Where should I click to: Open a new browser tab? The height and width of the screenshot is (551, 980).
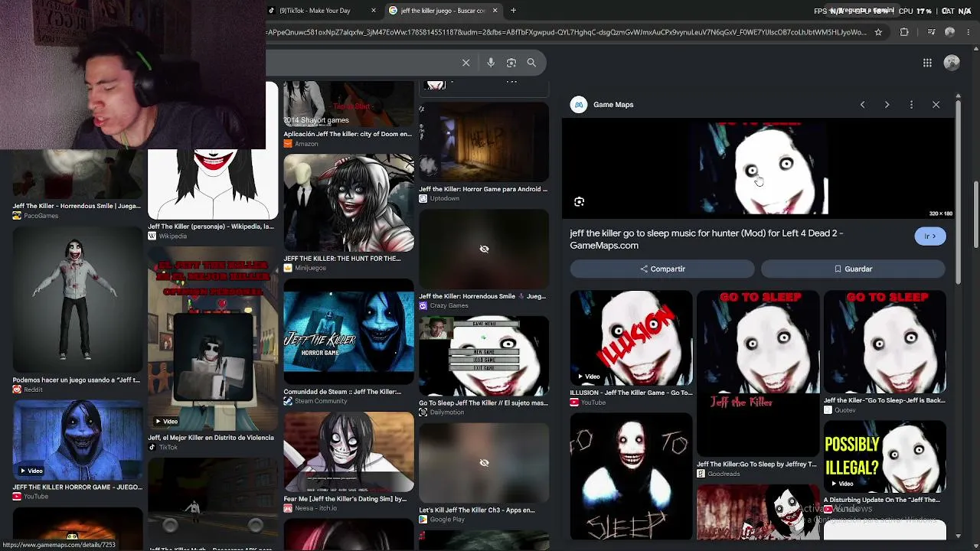513,11
